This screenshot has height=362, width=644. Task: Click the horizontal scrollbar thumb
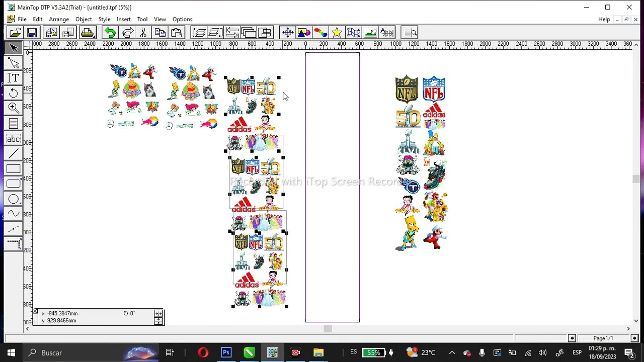(x=328, y=329)
